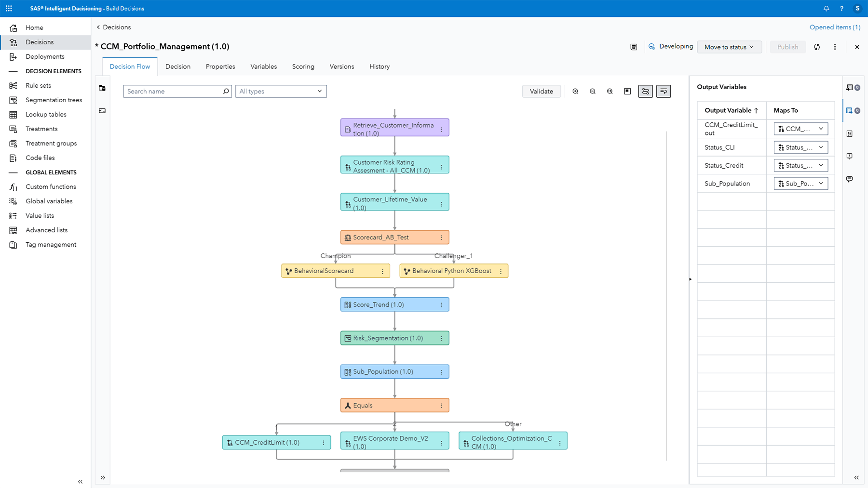Open the Messages comment icon in the right rail
The image size is (868, 488).
[x=850, y=179]
